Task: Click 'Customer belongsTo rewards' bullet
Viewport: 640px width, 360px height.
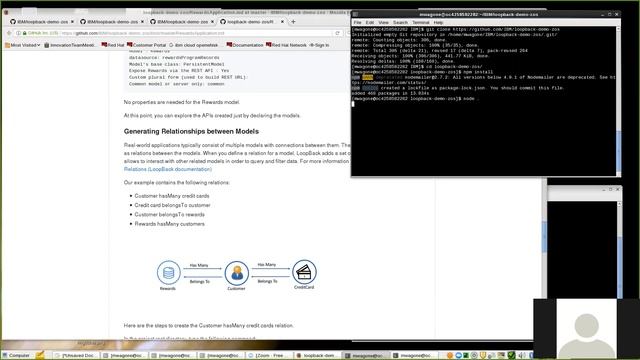Action: point(169,215)
